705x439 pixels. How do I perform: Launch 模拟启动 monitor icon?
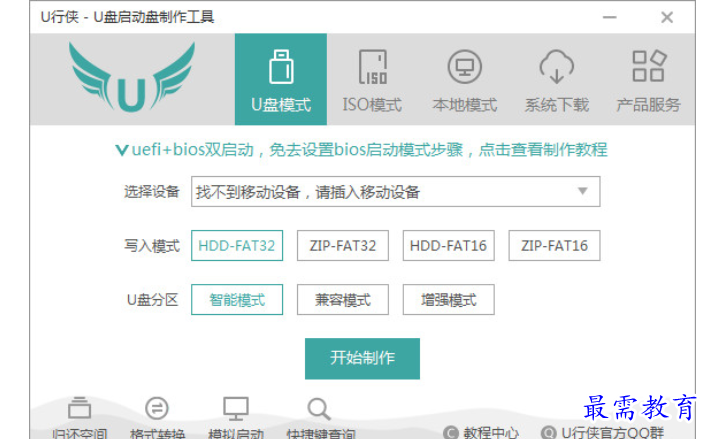(x=236, y=408)
